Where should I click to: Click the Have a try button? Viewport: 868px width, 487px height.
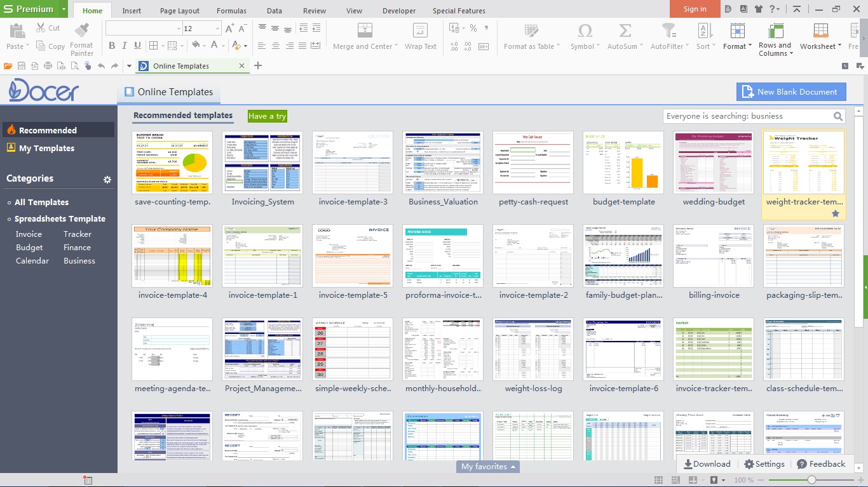(x=267, y=116)
